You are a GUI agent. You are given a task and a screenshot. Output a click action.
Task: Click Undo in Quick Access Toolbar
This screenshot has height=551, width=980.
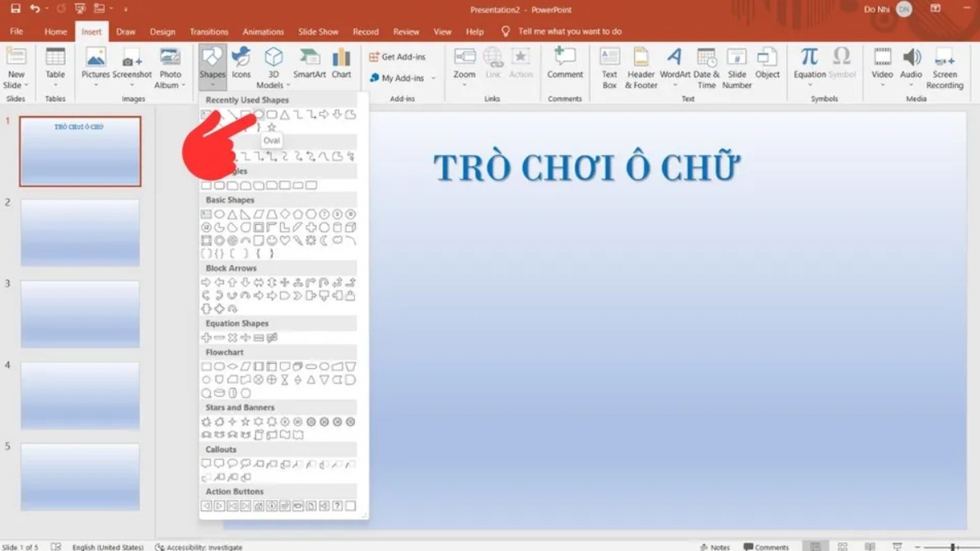(x=35, y=9)
